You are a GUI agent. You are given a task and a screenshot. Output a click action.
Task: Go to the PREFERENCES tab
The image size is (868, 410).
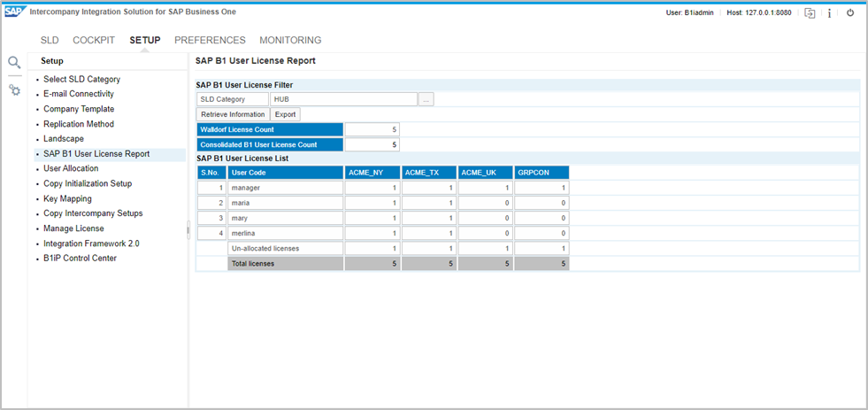point(210,41)
